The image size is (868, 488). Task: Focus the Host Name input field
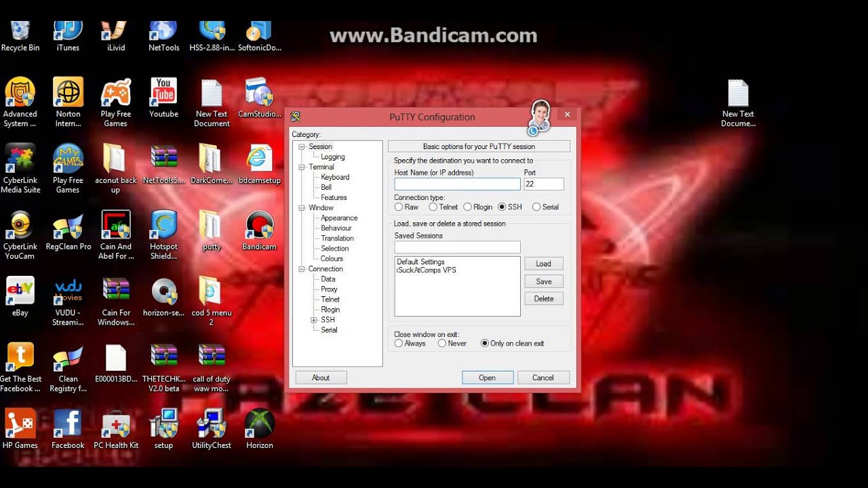(x=457, y=184)
